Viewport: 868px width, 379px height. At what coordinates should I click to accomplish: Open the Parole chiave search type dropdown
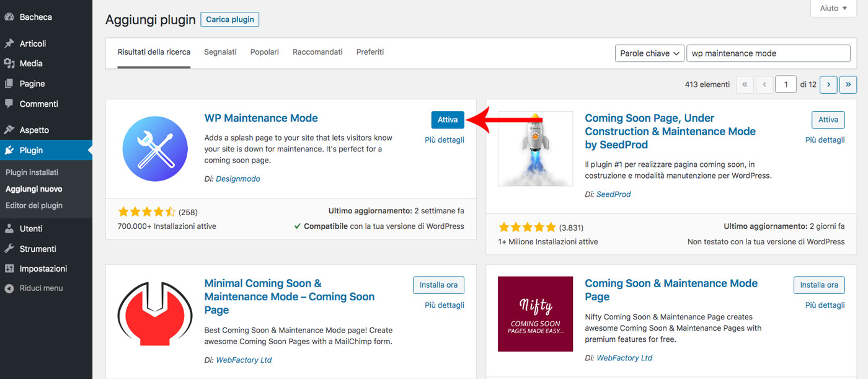[x=649, y=53]
